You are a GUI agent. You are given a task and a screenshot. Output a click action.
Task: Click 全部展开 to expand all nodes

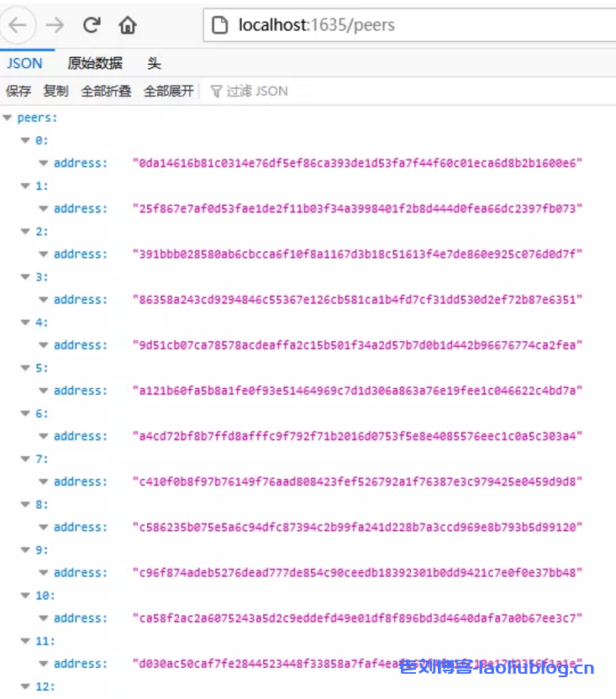168,91
